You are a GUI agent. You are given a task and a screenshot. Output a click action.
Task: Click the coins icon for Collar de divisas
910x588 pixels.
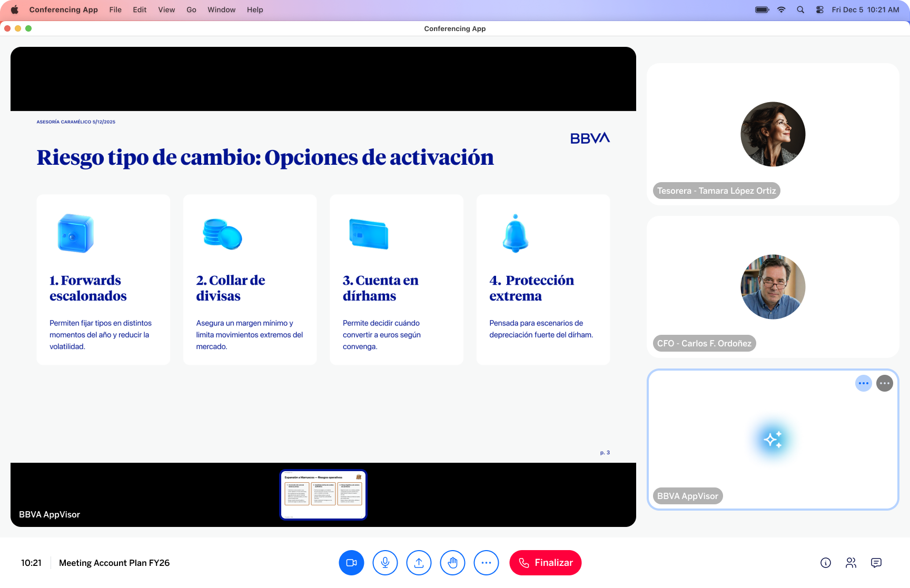[222, 234]
